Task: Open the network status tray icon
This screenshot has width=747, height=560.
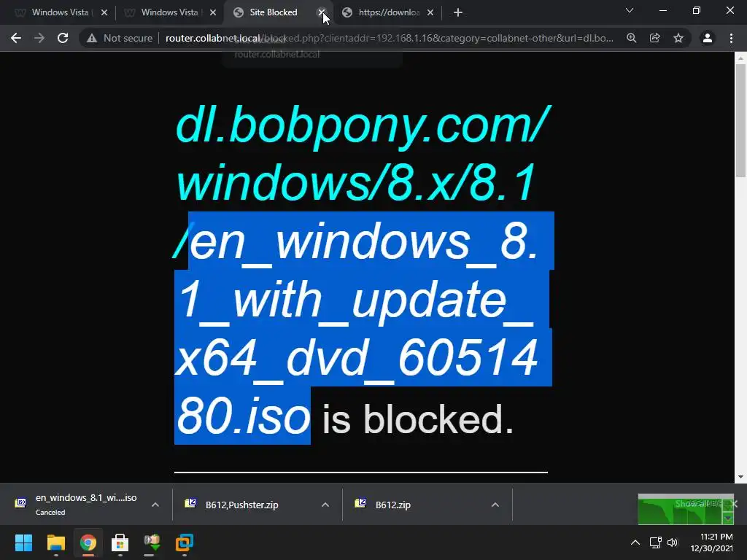Action: pyautogui.click(x=656, y=542)
